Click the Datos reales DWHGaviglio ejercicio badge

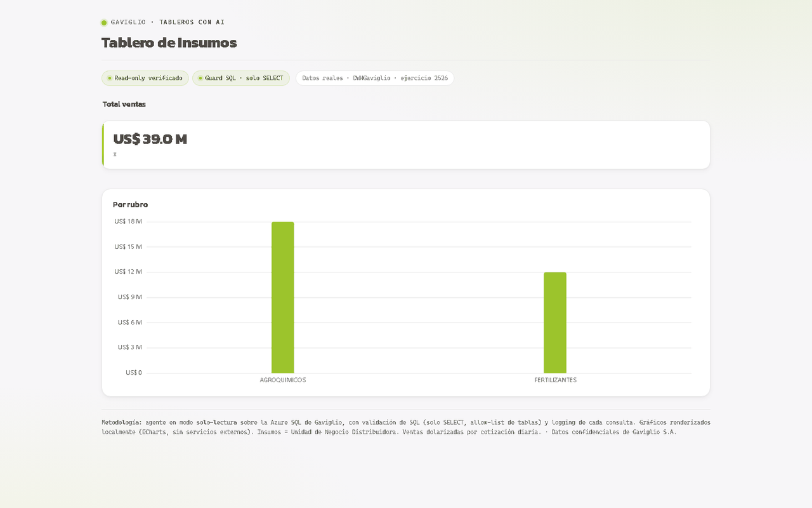pos(375,78)
